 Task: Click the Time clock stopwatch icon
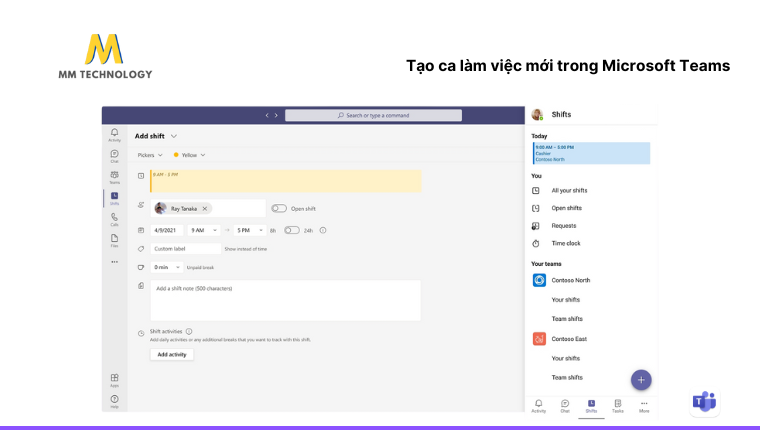[536, 243]
